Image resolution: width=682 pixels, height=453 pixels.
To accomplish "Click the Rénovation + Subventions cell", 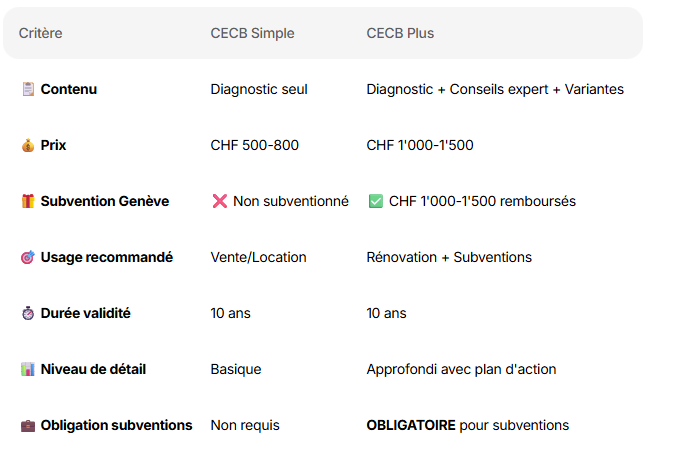I will coord(449,258).
